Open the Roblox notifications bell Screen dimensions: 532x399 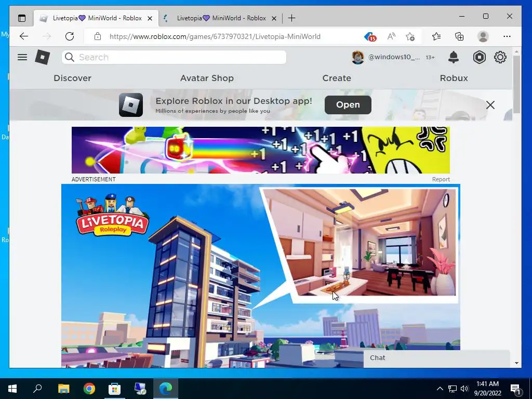454,57
